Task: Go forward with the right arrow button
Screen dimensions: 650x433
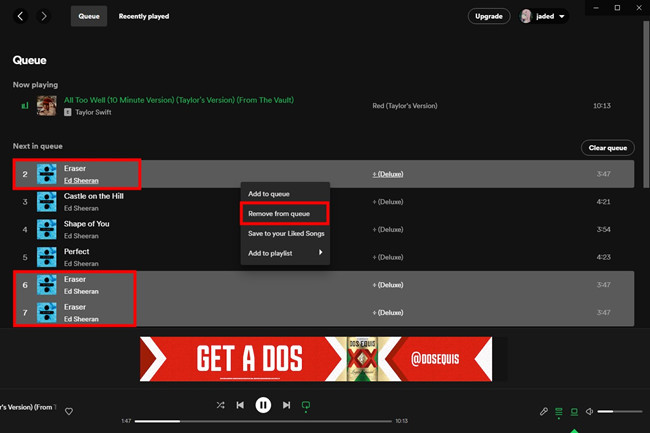Action: click(44, 16)
